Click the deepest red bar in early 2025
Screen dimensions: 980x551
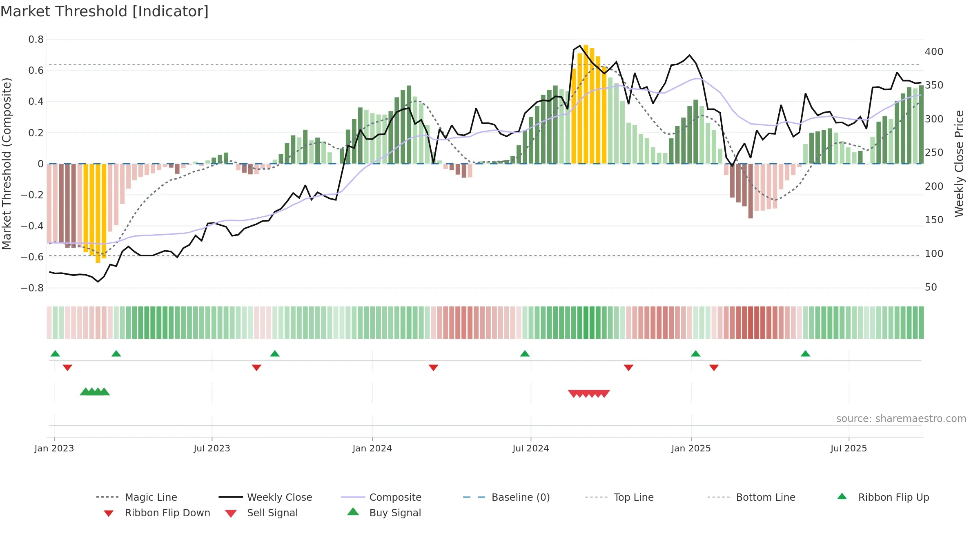pyautogui.click(x=751, y=191)
